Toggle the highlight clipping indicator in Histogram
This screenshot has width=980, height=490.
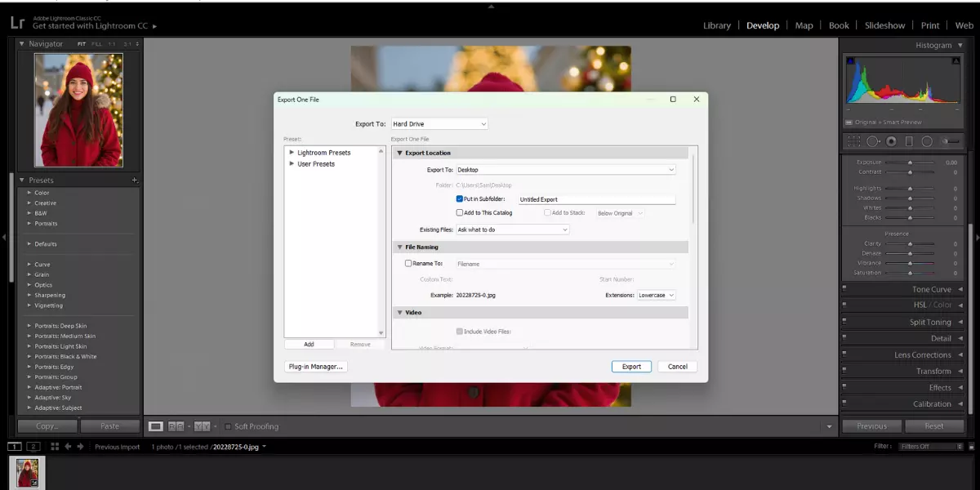[x=956, y=61]
